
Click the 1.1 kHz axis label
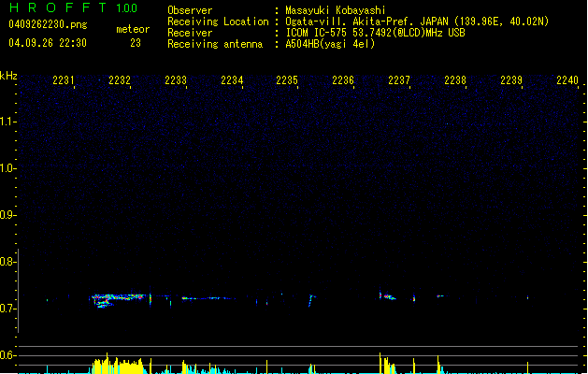[x=7, y=122]
